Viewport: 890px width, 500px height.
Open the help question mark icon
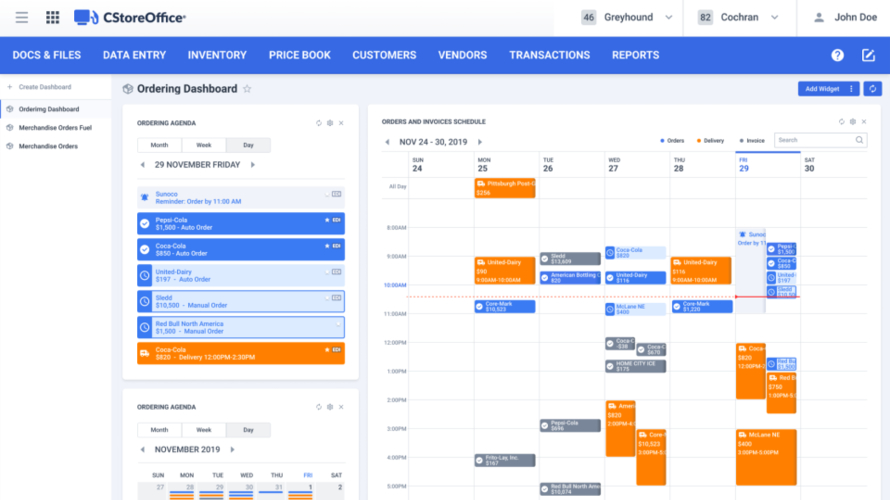tap(837, 55)
